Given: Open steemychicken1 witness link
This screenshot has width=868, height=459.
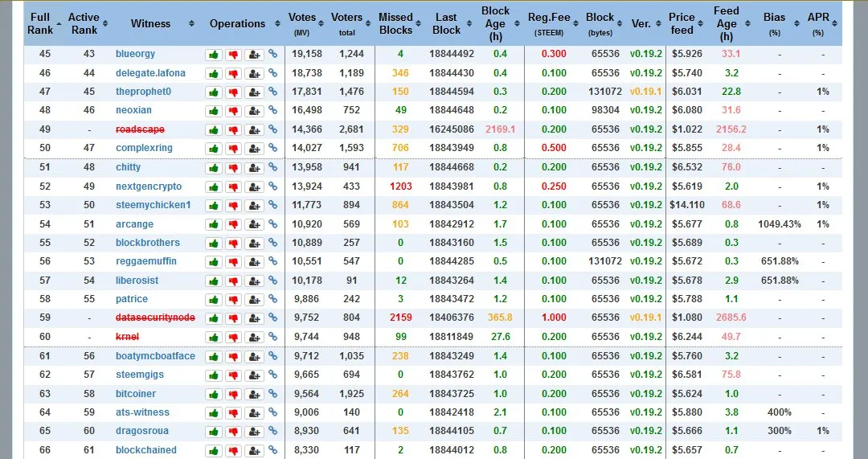Looking at the screenshot, I should pyautogui.click(x=154, y=205).
